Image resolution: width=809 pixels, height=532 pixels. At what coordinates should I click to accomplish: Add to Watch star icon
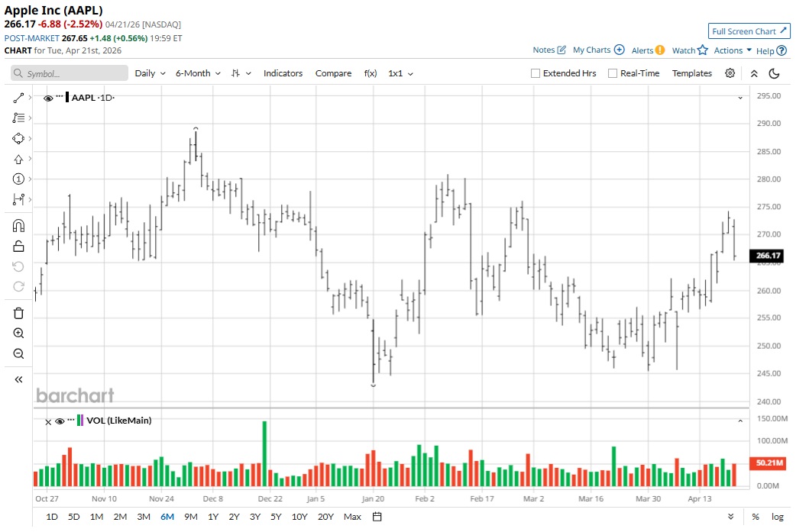[x=703, y=50]
